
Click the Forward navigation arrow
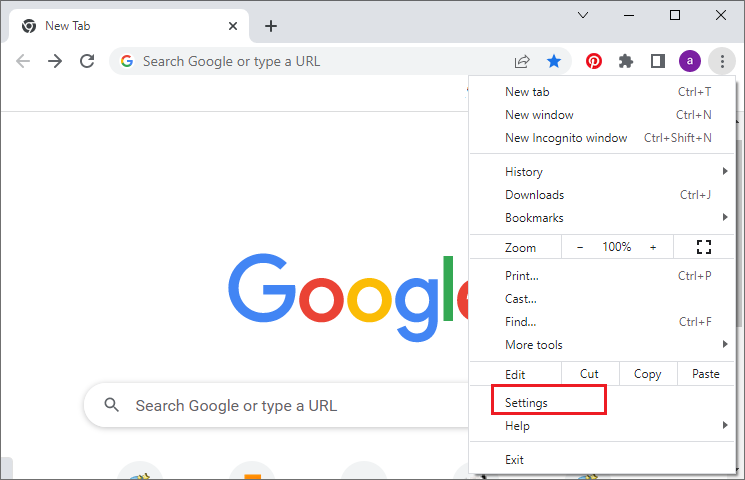pyautogui.click(x=55, y=61)
